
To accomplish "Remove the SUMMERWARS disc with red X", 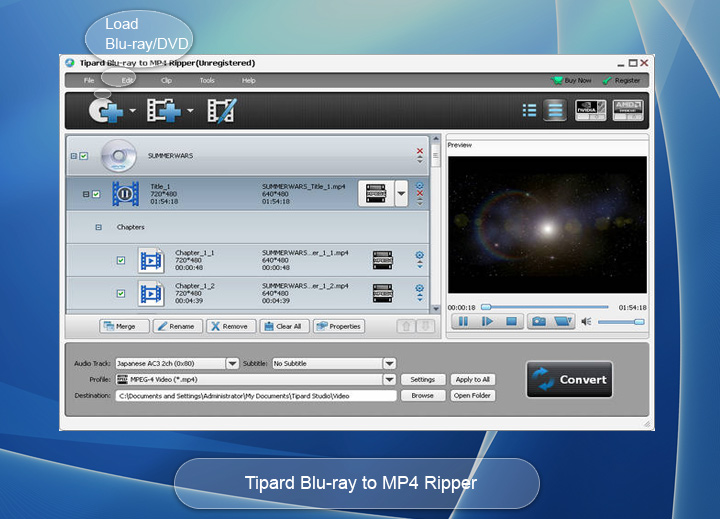I will [x=420, y=151].
